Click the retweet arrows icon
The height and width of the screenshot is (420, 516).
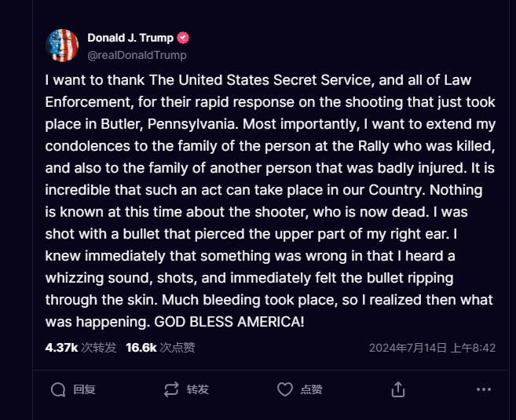click(x=170, y=389)
